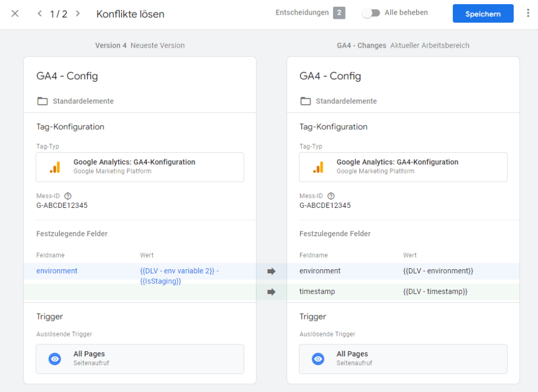538x392 pixels.
Task: Click the {{DLV - env variable 2}} value
Action: coord(179,271)
